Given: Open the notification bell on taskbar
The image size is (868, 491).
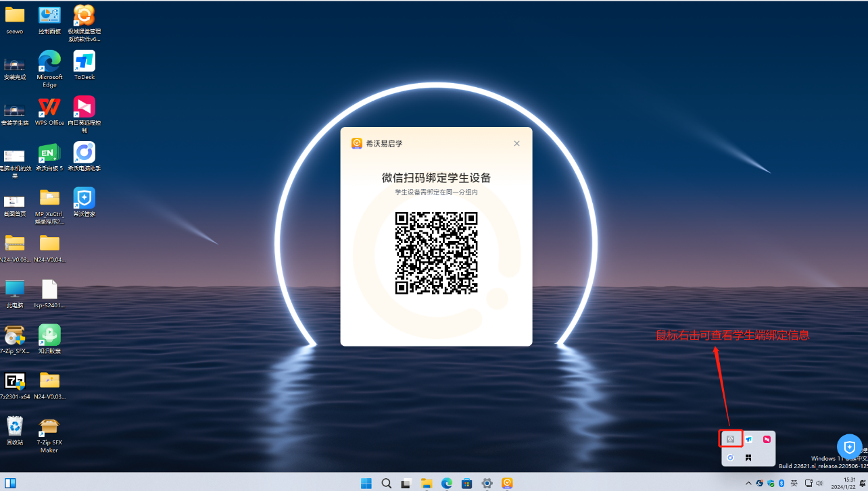Looking at the screenshot, I should (863, 483).
